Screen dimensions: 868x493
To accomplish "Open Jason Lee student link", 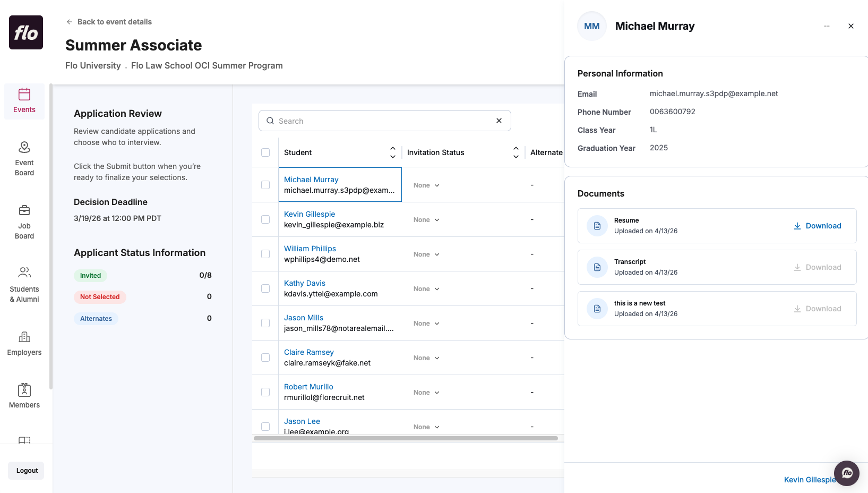I will click(302, 421).
